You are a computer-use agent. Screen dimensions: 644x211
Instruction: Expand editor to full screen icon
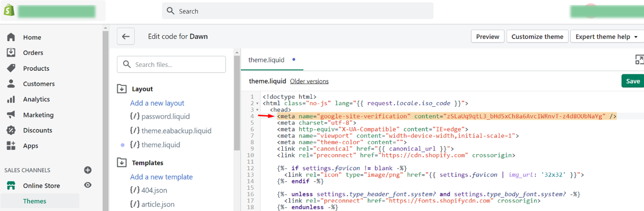point(639,60)
